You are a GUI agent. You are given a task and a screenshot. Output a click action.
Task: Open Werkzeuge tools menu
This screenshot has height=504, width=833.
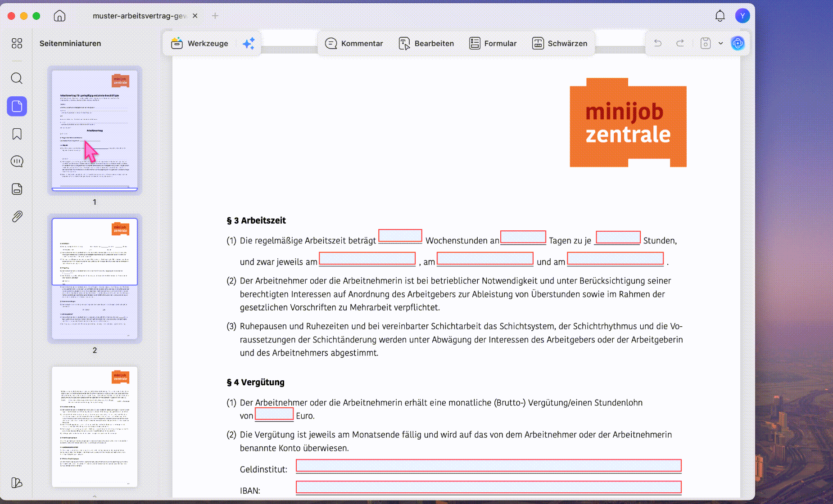pos(199,43)
